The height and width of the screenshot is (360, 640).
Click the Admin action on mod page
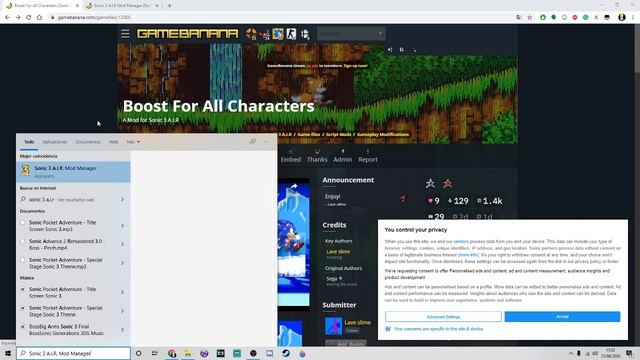(x=342, y=156)
